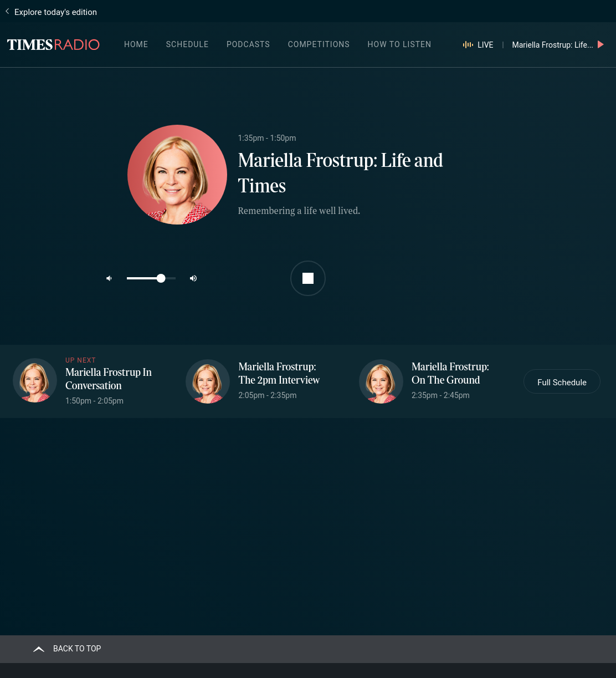
Task: Open the On The Ground show
Action: [450, 373]
